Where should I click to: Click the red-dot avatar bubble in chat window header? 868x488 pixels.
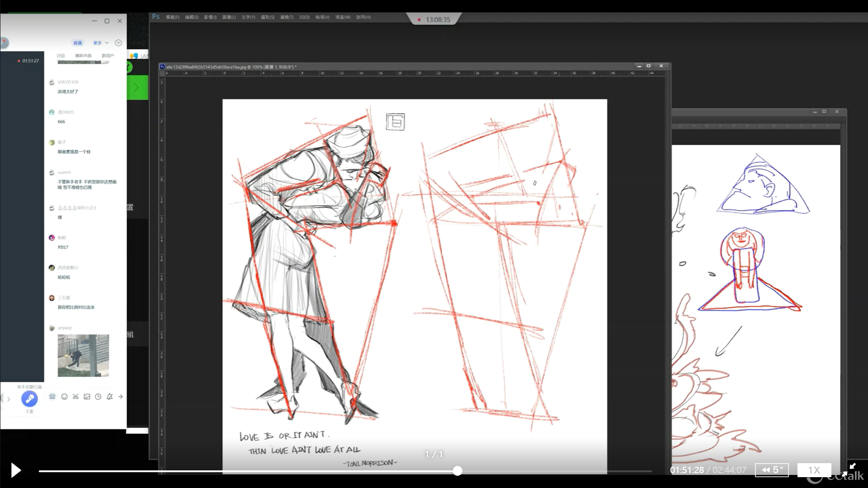pyautogui.click(x=4, y=43)
